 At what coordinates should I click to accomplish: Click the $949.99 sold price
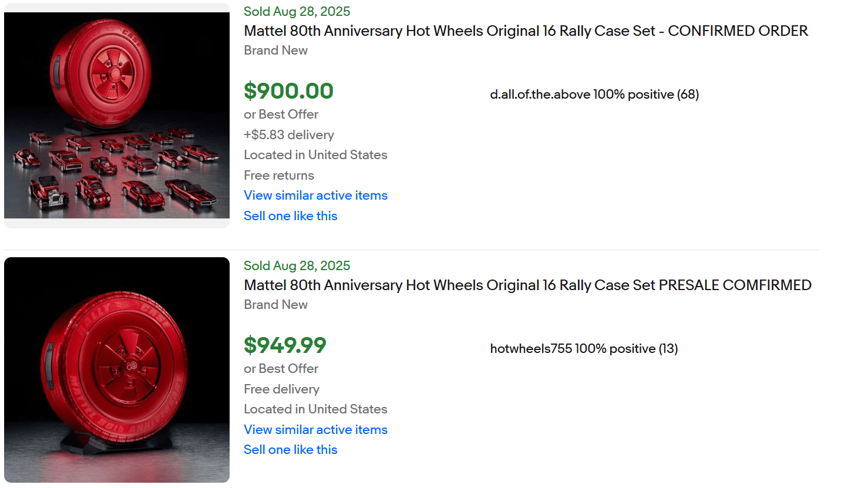pyautogui.click(x=285, y=345)
